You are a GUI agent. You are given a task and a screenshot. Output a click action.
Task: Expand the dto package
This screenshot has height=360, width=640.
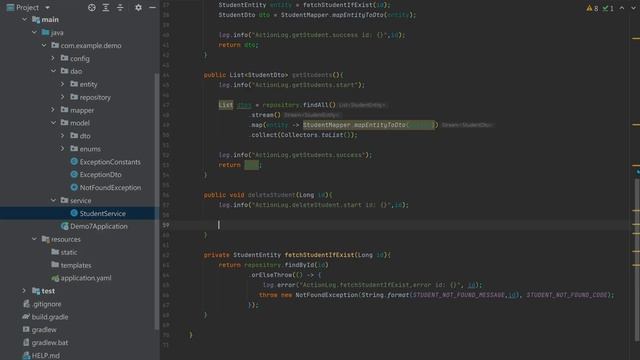(x=62, y=136)
